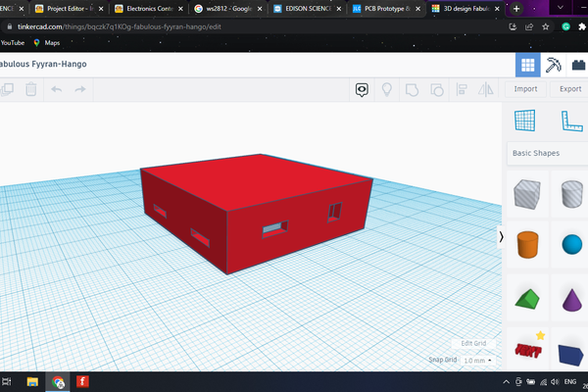Select the Ruler tool

click(572, 121)
